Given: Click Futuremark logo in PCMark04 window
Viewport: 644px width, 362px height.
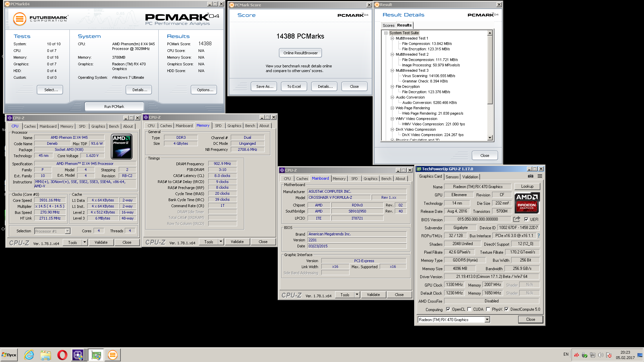Looking at the screenshot, I should 41,19.
